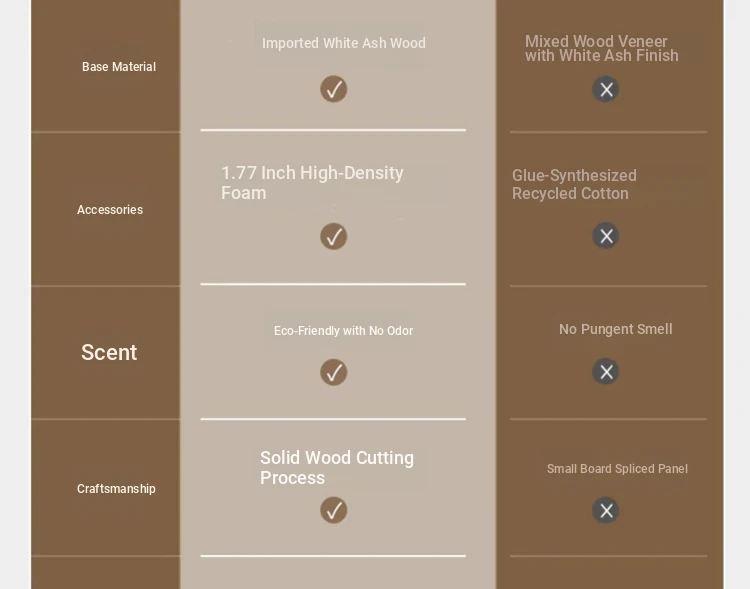The image size is (750, 589).
Task: Select the Accessories row label
Action: tap(110, 210)
